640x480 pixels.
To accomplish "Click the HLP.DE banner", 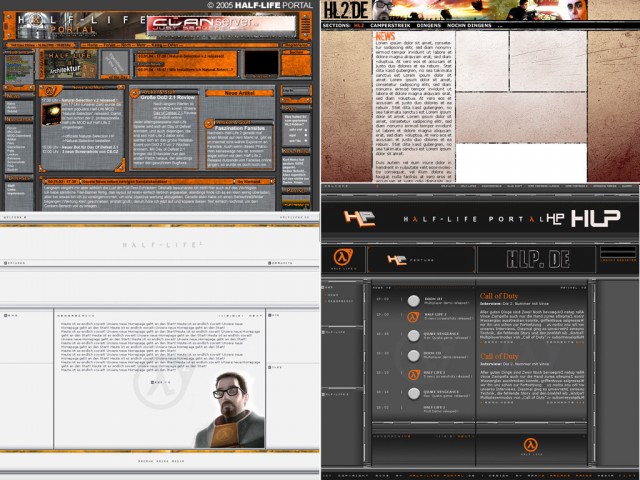I will 537,260.
